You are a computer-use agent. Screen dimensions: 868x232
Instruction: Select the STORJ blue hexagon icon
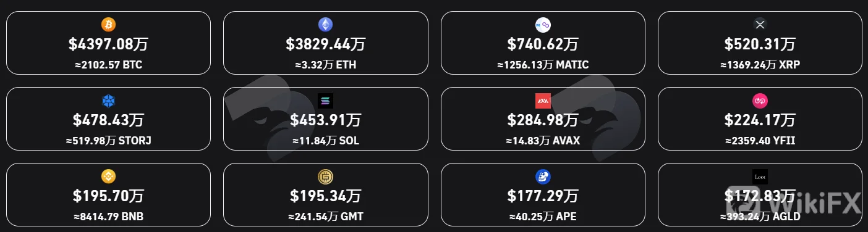pos(108,101)
